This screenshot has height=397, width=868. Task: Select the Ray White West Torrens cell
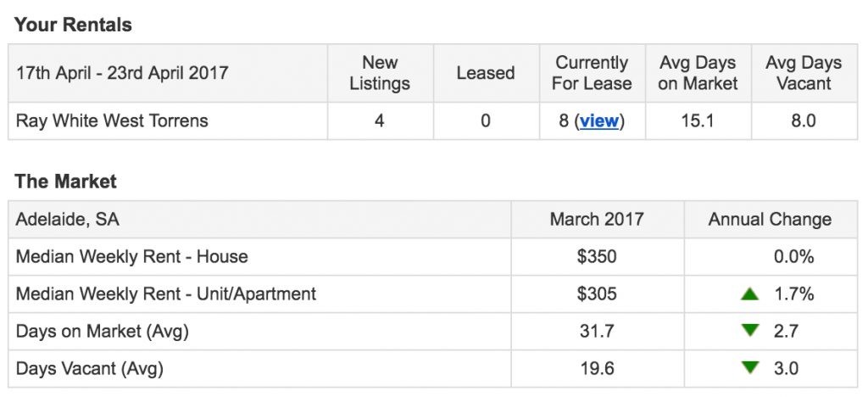click(x=168, y=120)
